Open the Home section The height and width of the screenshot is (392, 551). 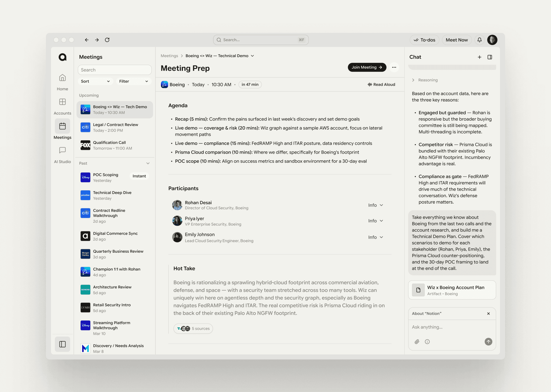tap(62, 82)
